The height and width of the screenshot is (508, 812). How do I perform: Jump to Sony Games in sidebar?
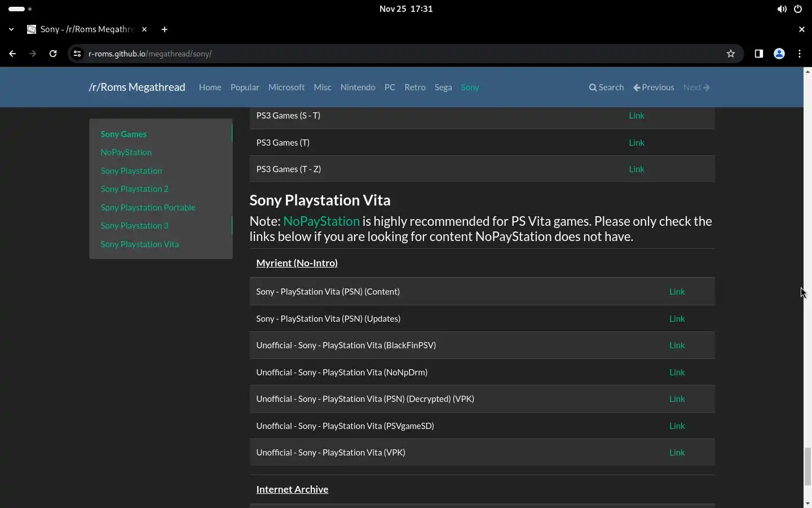[x=123, y=134]
